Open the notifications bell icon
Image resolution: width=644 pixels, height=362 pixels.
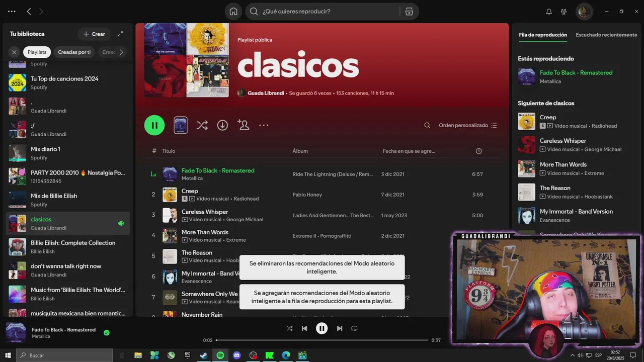pos(549,11)
